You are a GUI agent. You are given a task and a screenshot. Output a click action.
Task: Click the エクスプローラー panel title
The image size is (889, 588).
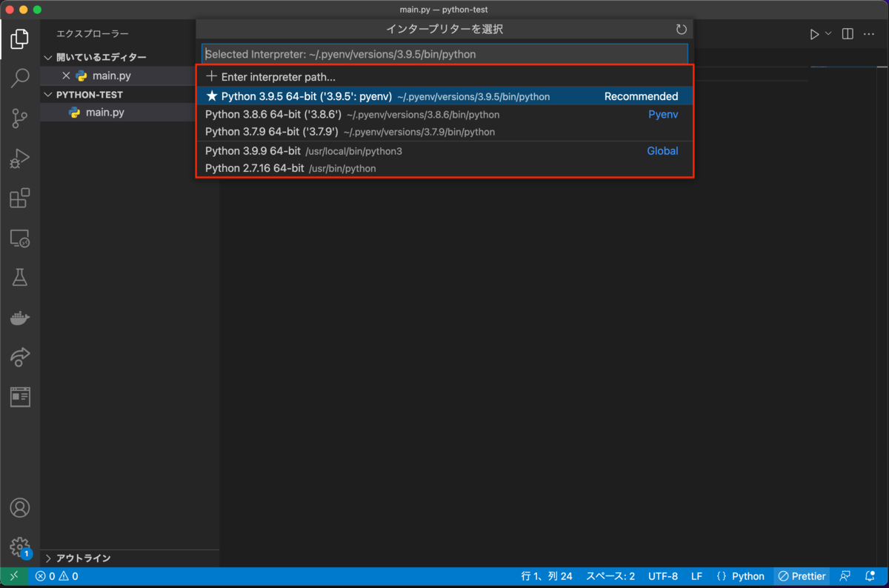pos(93,34)
